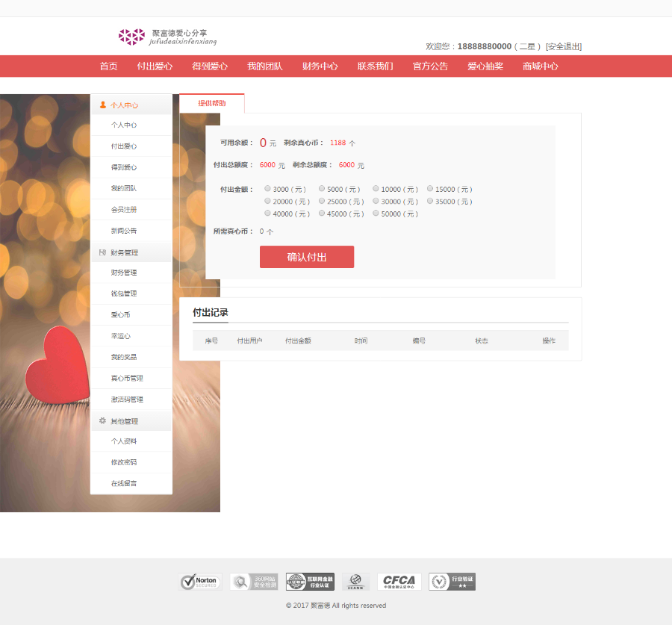
Task: Click the 确认付出 confirm button
Action: click(307, 257)
